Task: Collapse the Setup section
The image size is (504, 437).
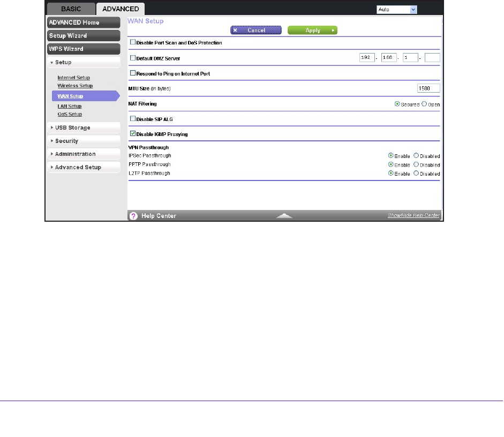Action: (84, 62)
